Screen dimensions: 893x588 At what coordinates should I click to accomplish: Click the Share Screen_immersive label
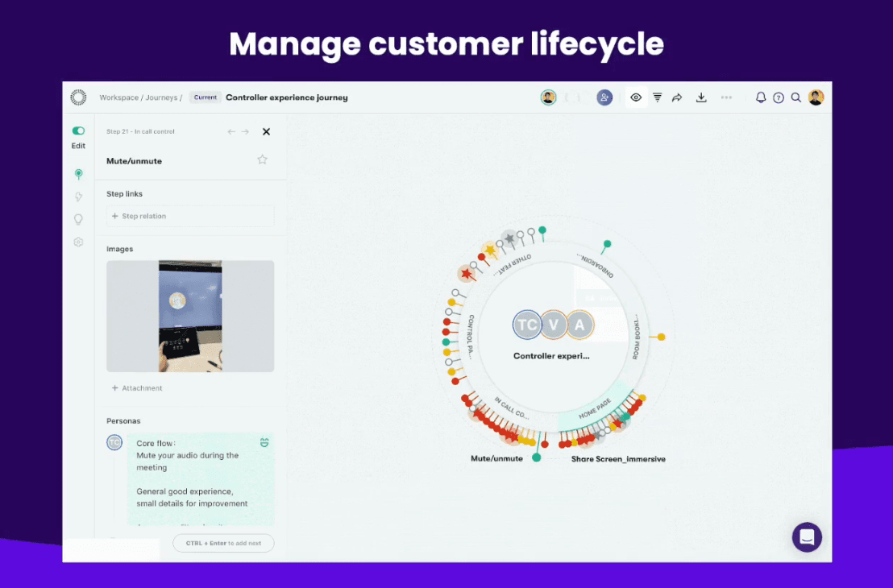(618, 459)
